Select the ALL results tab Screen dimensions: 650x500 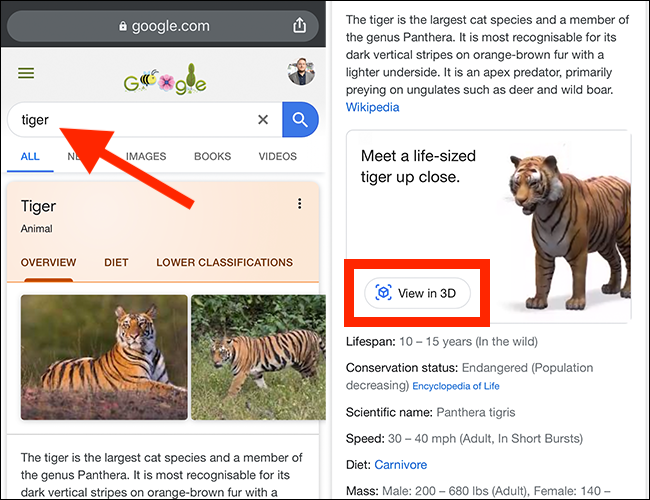point(30,157)
